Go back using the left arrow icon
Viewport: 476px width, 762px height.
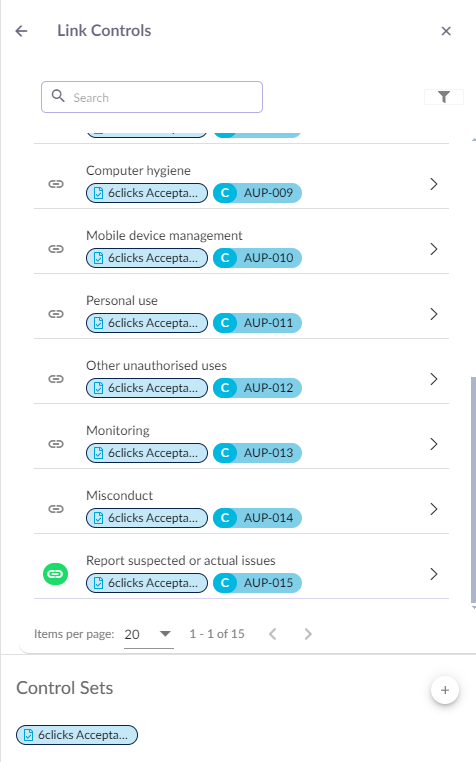[x=21, y=31]
